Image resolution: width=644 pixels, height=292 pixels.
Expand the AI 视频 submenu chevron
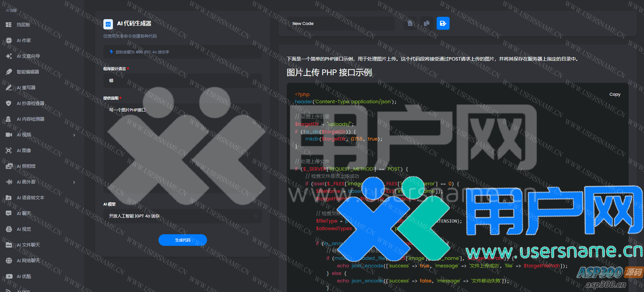[x=74, y=135]
